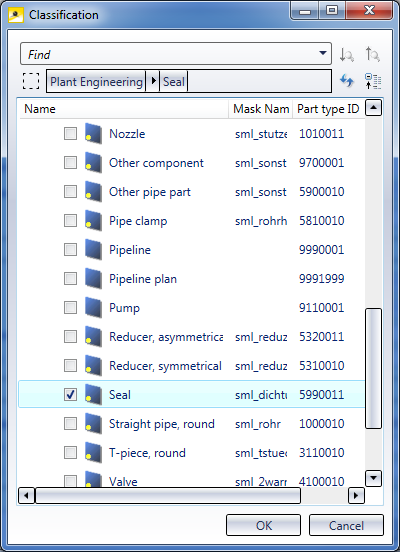The height and width of the screenshot is (552, 400).
Task: Enable the Pump checkbox
Action: (70, 308)
